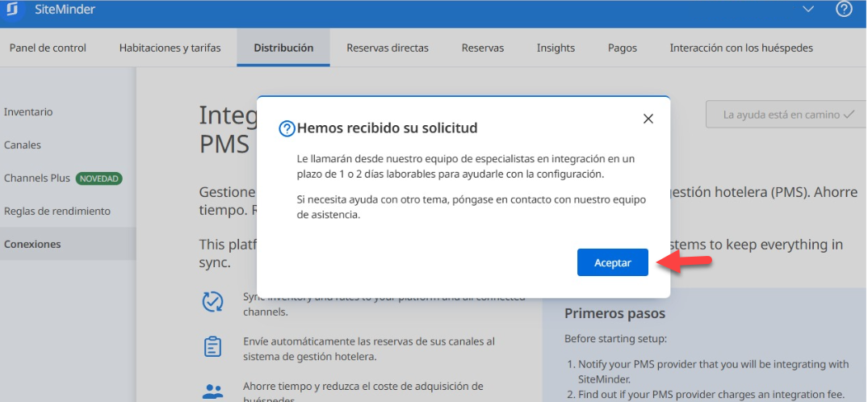Click the question icon beside dialog title
This screenshot has height=402, width=868.
286,128
